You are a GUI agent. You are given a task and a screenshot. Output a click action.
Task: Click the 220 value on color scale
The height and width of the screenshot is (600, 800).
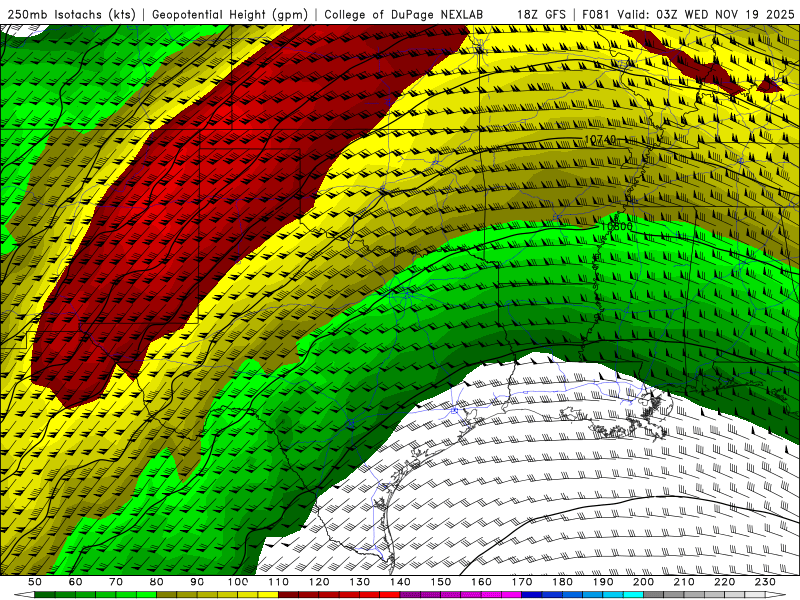pyautogui.click(x=724, y=582)
